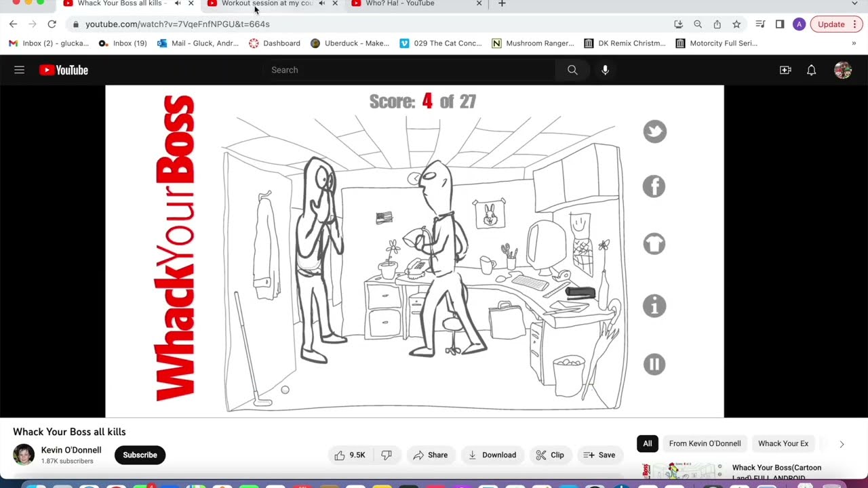The width and height of the screenshot is (868, 488).
Task: Click the pause icon in the game
Action: [654, 365]
